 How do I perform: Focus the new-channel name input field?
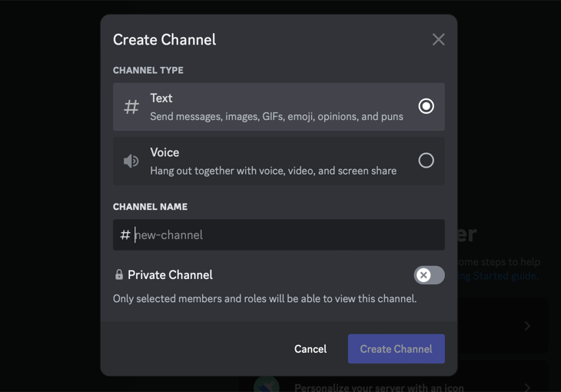[284, 234]
